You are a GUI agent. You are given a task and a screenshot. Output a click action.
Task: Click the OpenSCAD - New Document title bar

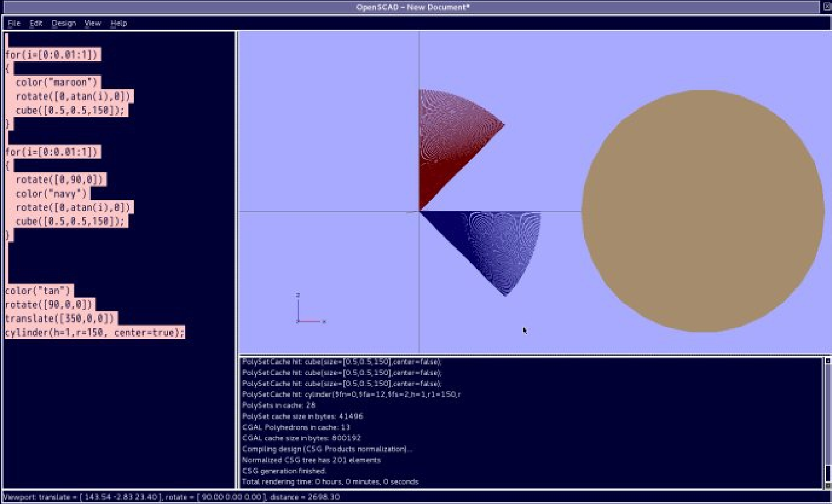412,7
